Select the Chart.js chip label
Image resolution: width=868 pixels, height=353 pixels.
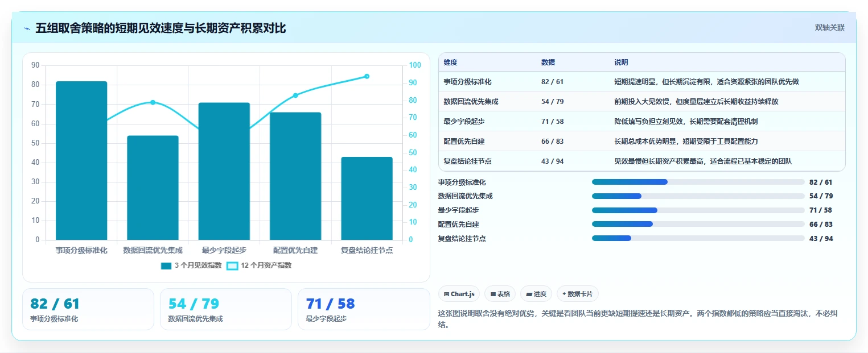pyautogui.click(x=462, y=294)
